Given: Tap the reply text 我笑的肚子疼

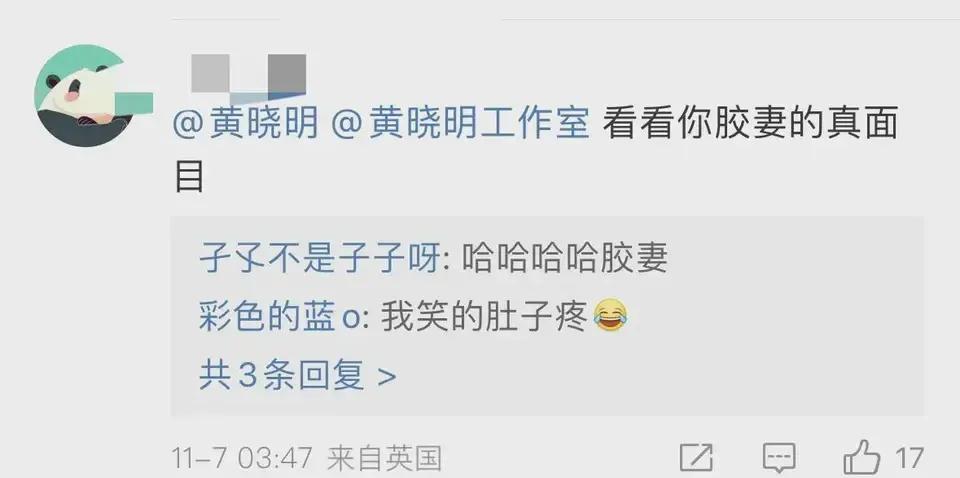Looking at the screenshot, I should 484,318.
